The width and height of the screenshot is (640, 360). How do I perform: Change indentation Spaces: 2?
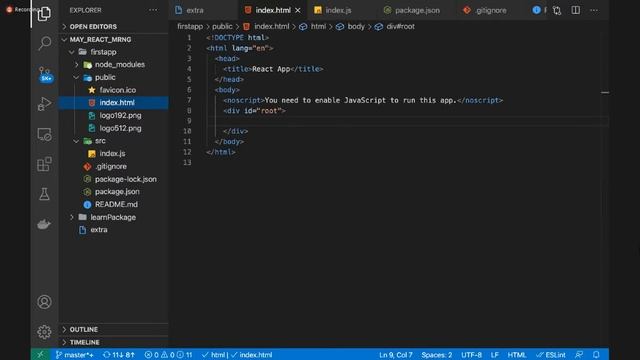click(437, 355)
